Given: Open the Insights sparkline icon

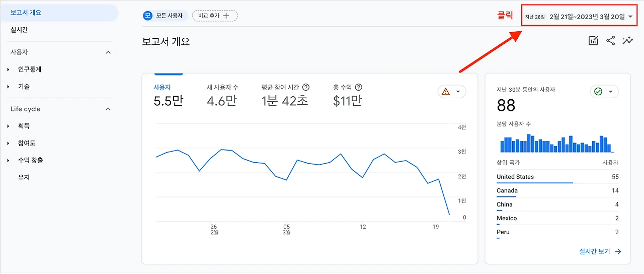Looking at the screenshot, I should click(627, 41).
